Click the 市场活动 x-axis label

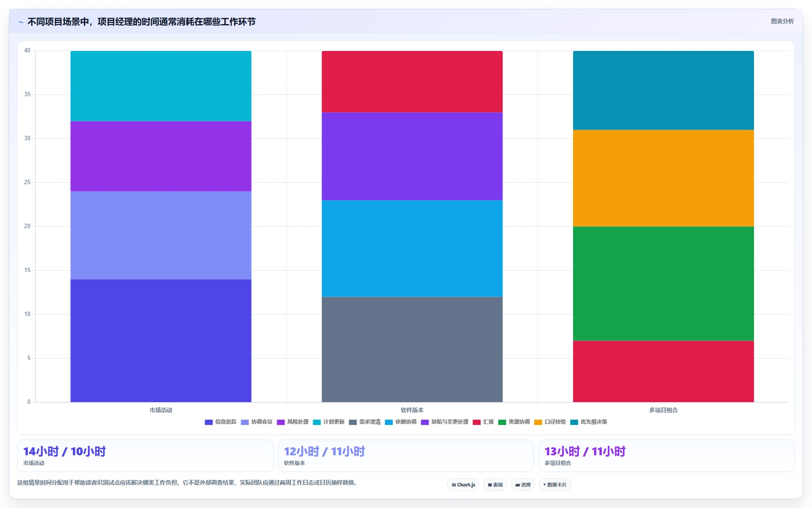[161, 410]
